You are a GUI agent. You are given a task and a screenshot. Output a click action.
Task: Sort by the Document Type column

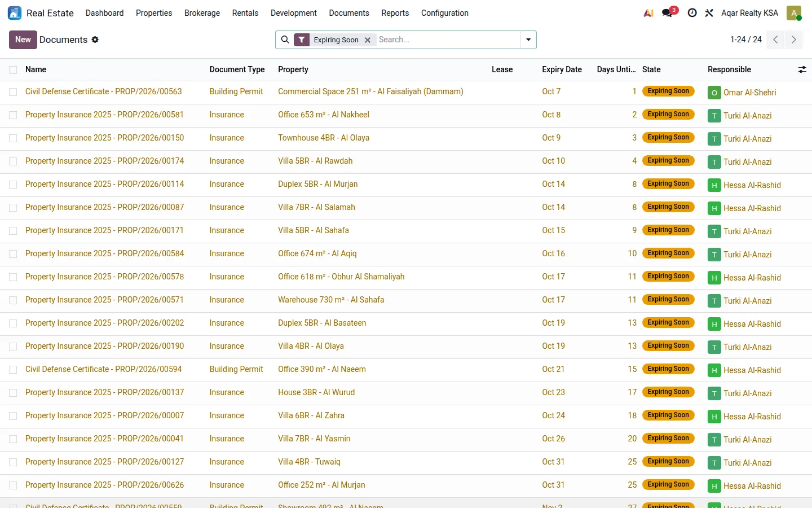click(x=237, y=69)
